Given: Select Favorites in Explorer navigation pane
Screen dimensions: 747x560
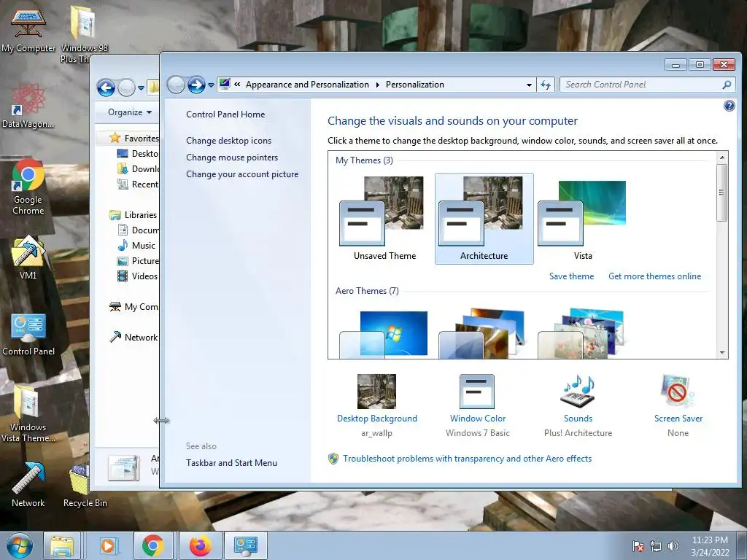Looking at the screenshot, I should [x=135, y=138].
